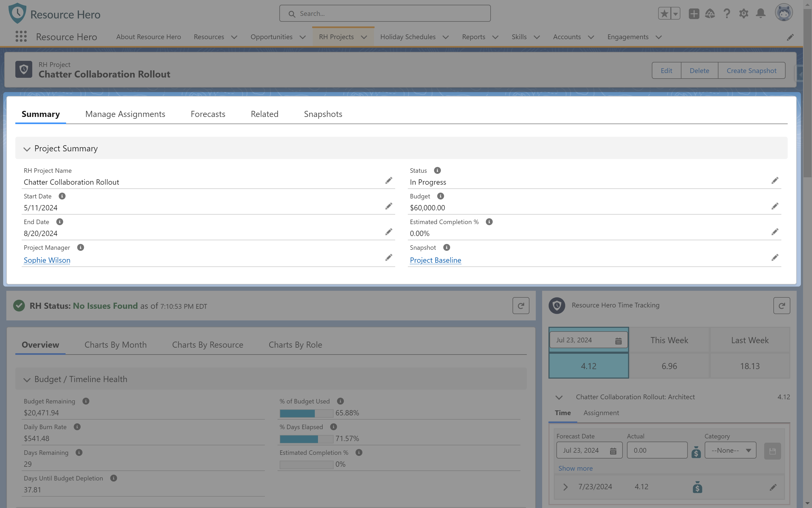This screenshot has width=812, height=508.
Task: Open the Category --None-- dropdown
Action: tap(730, 450)
